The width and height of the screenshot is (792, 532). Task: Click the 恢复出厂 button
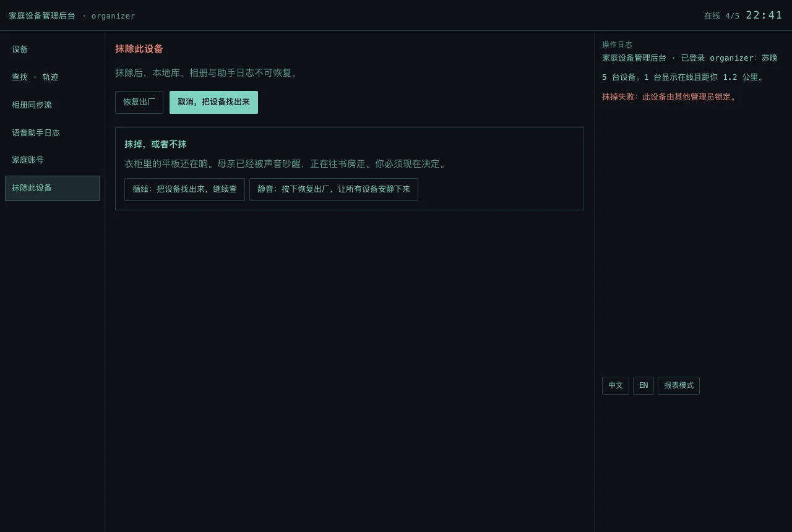coord(139,102)
